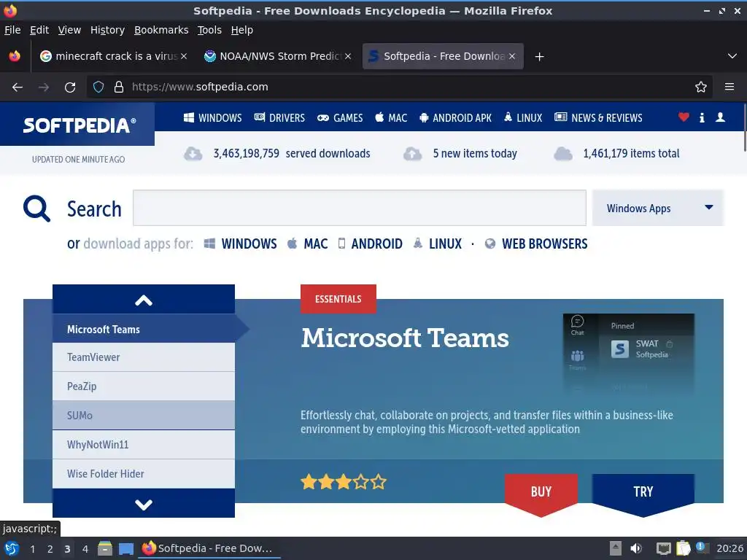Open the Tools menu

tap(209, 30)
